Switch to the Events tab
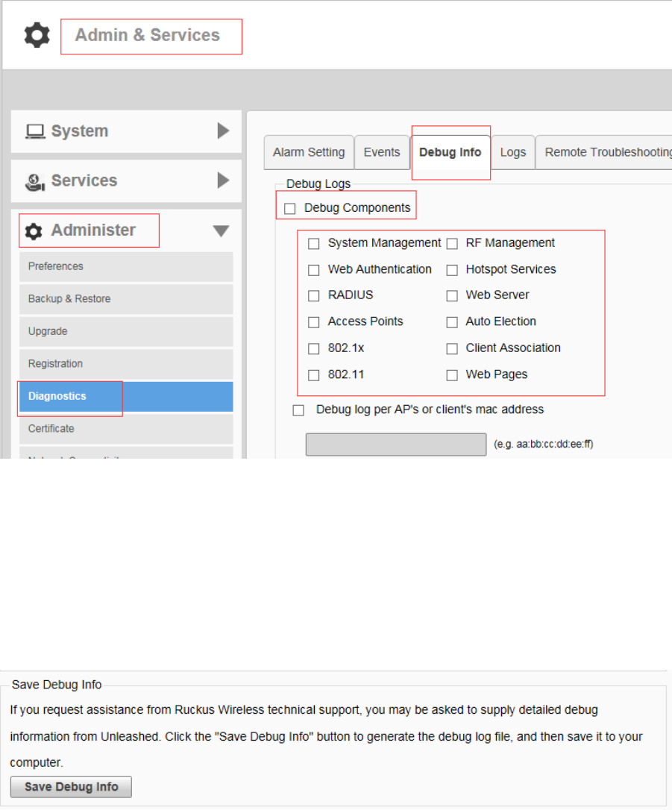 click(382, 152)
